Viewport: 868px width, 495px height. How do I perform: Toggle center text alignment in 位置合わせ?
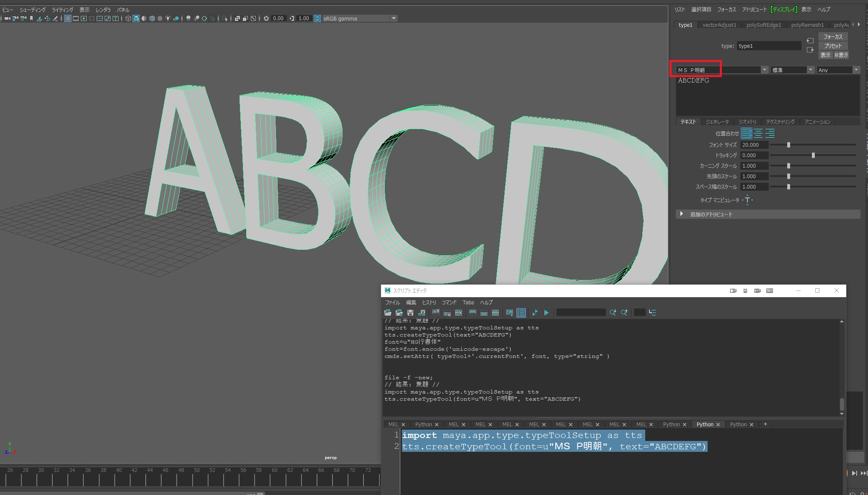coord(759,133)
